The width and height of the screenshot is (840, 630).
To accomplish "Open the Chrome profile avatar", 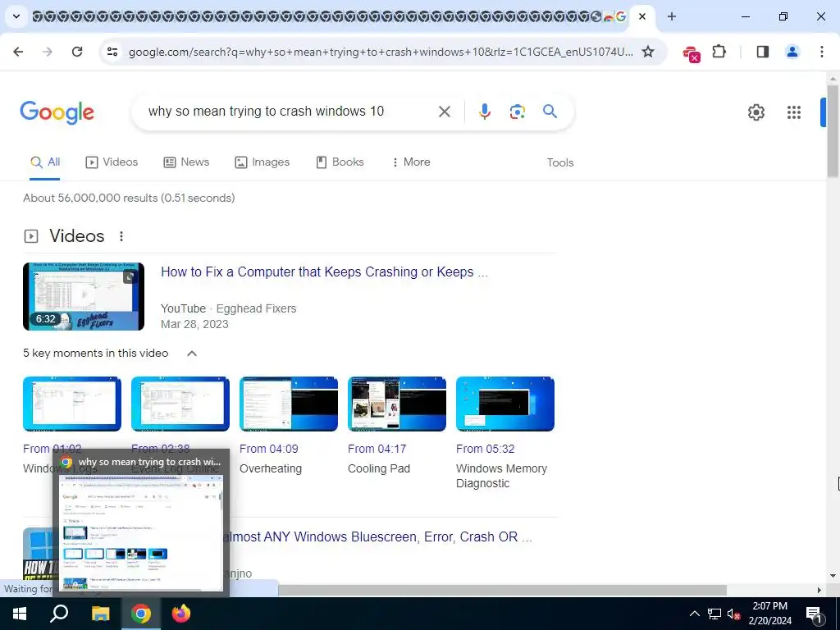I will click(792, 52).
